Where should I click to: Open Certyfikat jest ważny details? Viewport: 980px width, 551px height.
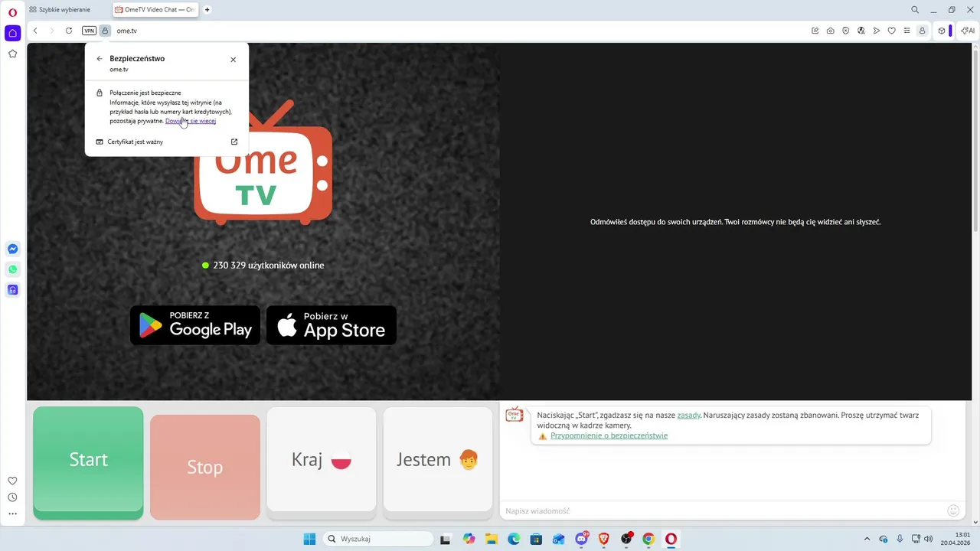tap(167, 142)
